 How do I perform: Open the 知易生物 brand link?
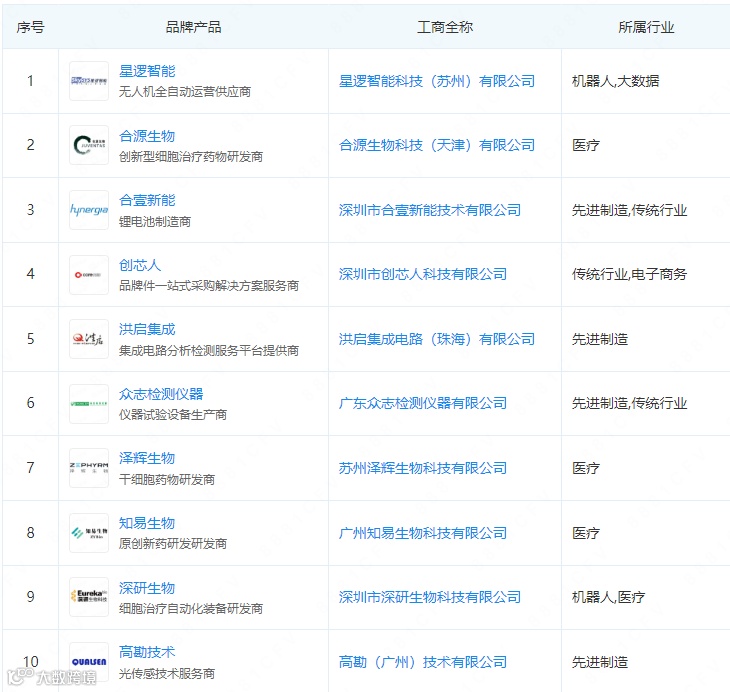[147, 523]
